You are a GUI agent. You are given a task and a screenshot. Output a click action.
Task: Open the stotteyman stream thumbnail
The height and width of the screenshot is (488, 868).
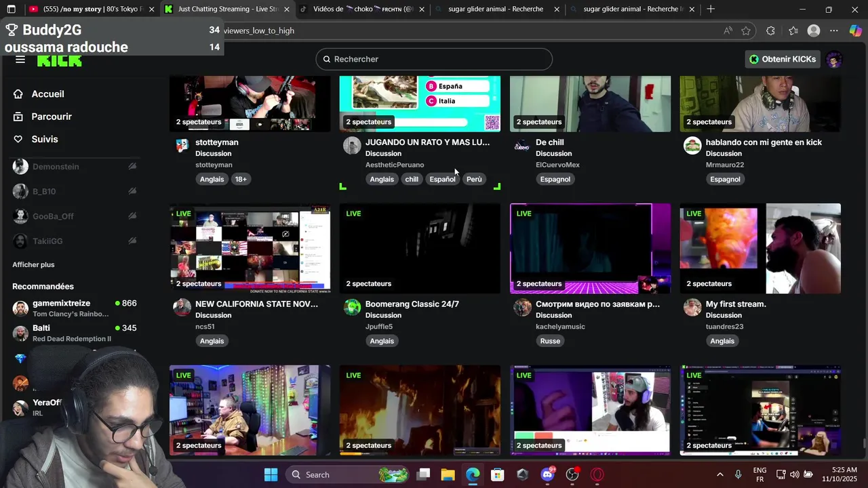coord(250,104)
